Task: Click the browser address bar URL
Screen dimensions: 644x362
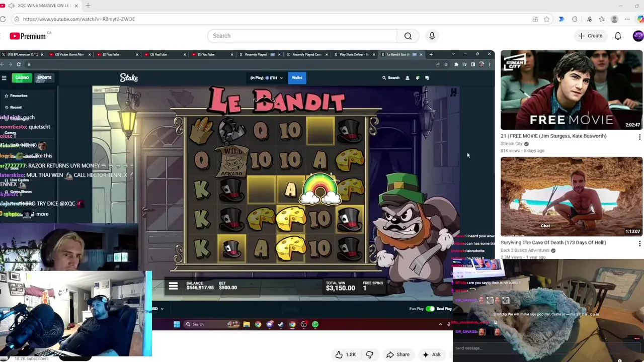Action: click(x=79, y=19)
